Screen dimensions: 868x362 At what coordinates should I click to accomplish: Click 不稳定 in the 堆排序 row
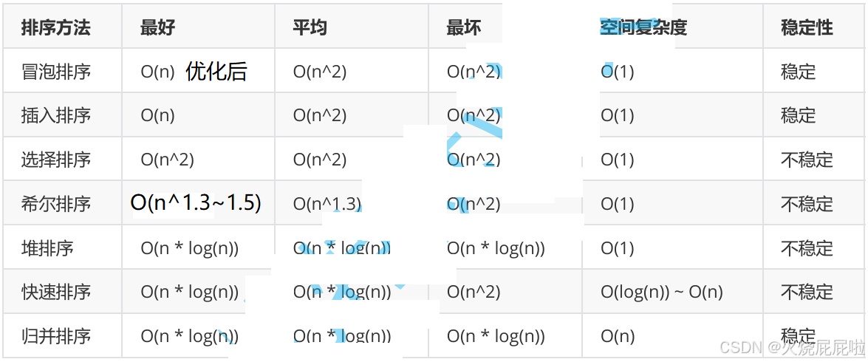(807, 248)
